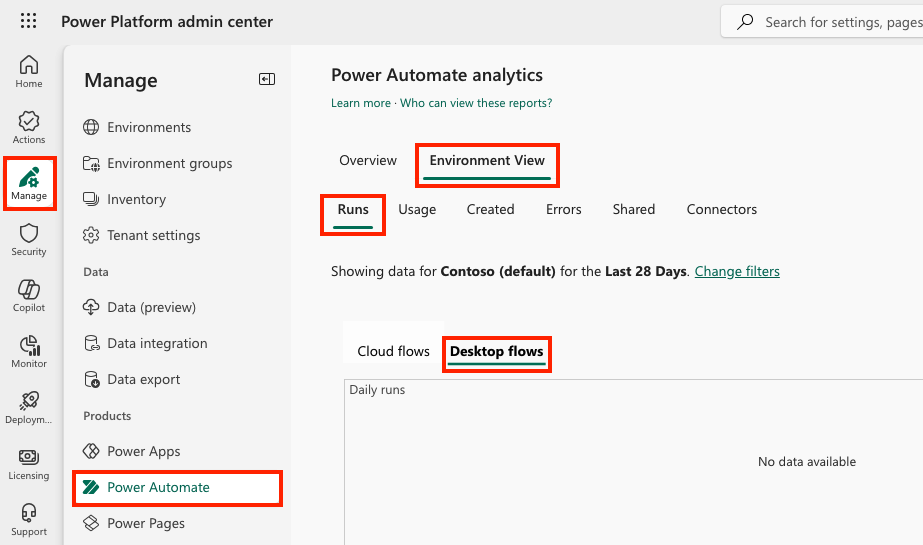923x545 pixels.
Task: Open the app launcher waffle icon
Action: [x=29, y=21]
